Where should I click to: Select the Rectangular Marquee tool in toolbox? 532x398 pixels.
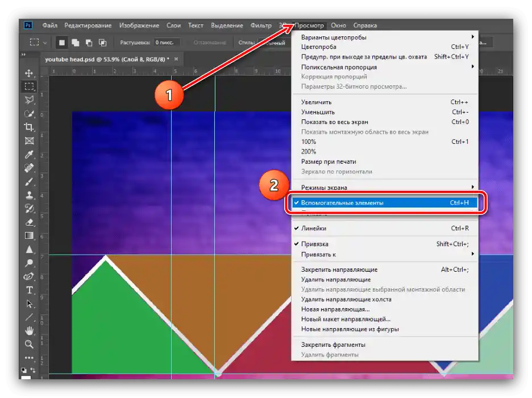29,86
